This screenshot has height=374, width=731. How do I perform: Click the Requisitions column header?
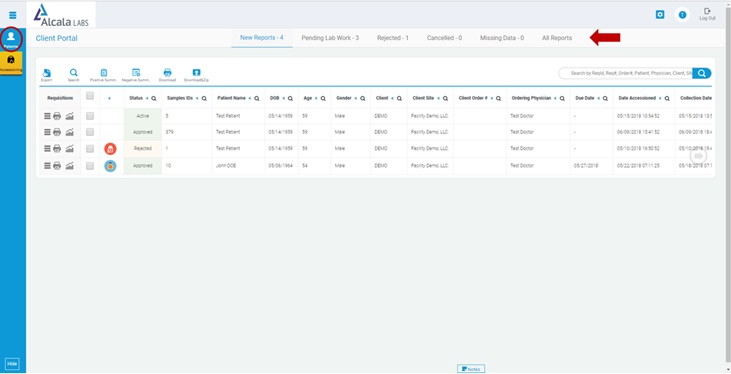60,98
